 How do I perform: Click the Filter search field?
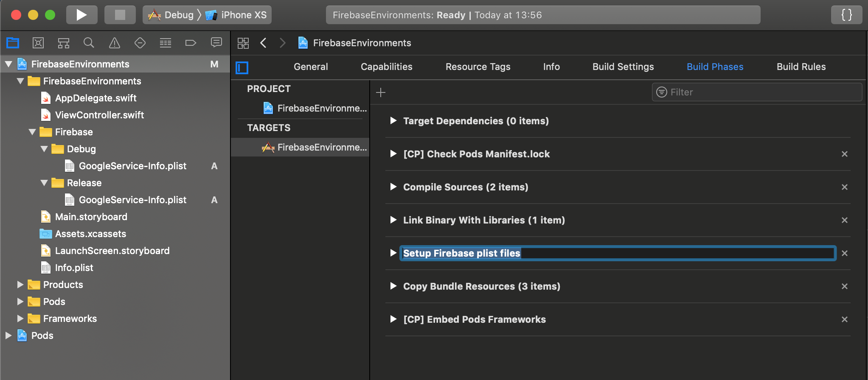point(760,92)
